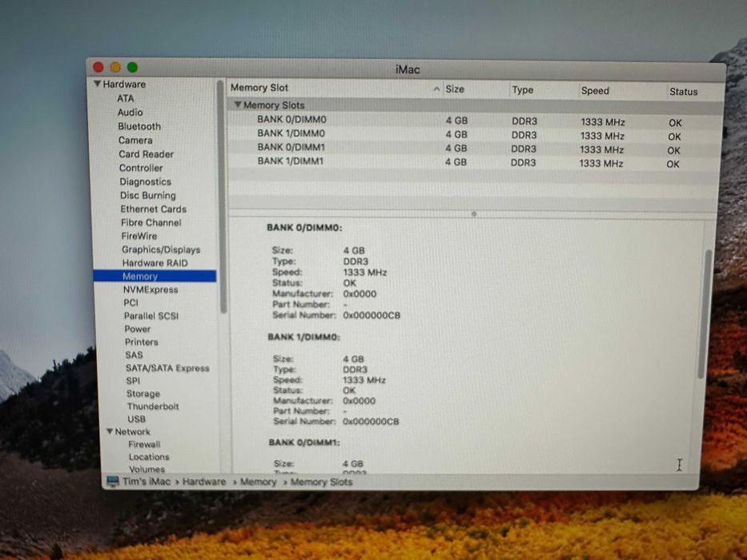Select Disc Burning entry

point(148,195)
